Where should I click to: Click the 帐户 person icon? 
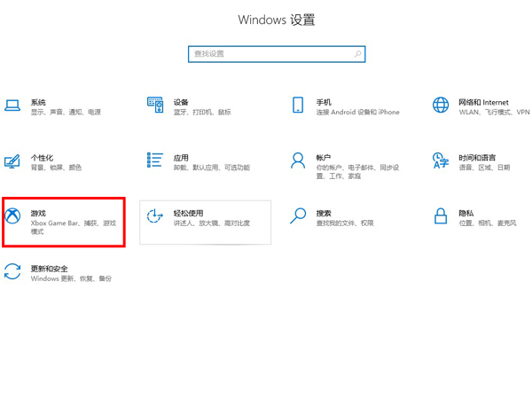pos(298,160)
